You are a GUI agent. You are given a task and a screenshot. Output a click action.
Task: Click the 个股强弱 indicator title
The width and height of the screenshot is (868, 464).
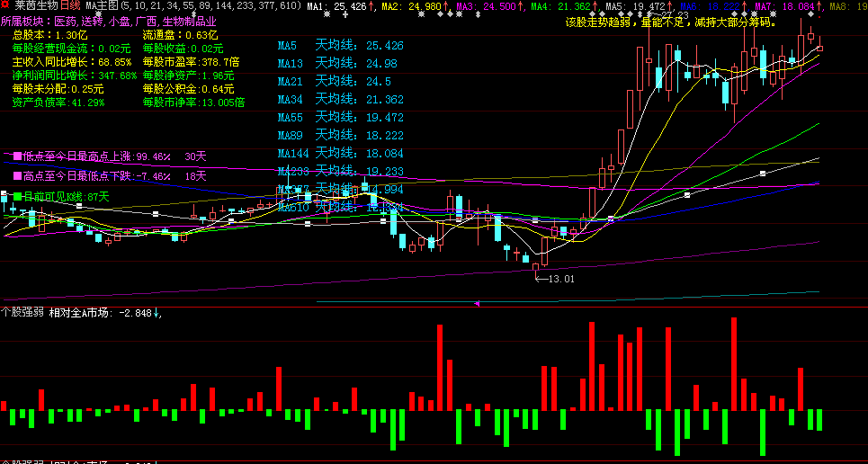[x=22, y=313]
